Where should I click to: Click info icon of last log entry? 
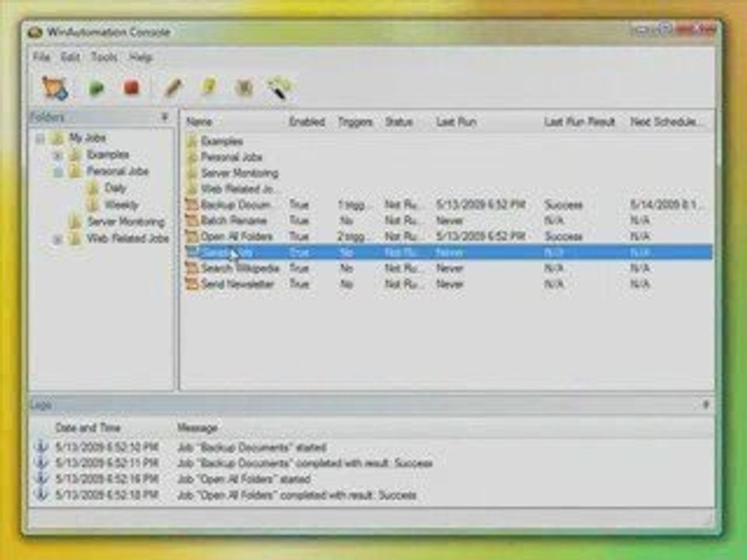[41, 495]
